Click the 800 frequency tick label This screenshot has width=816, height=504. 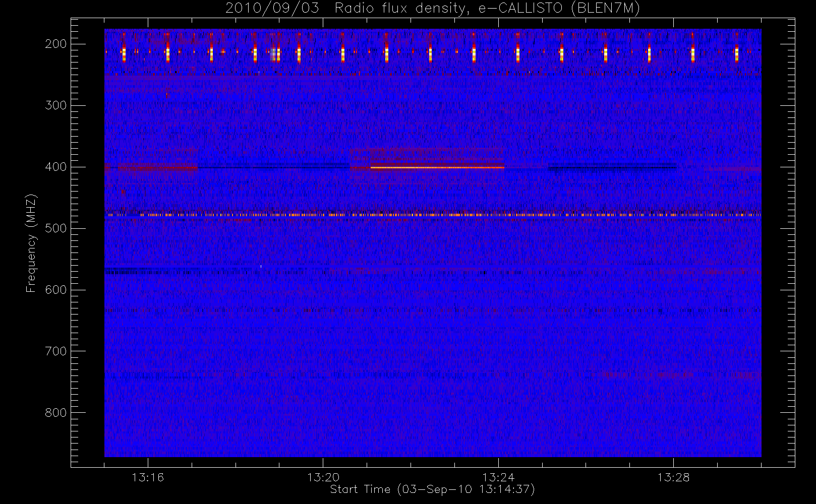(x=56, y=413)
